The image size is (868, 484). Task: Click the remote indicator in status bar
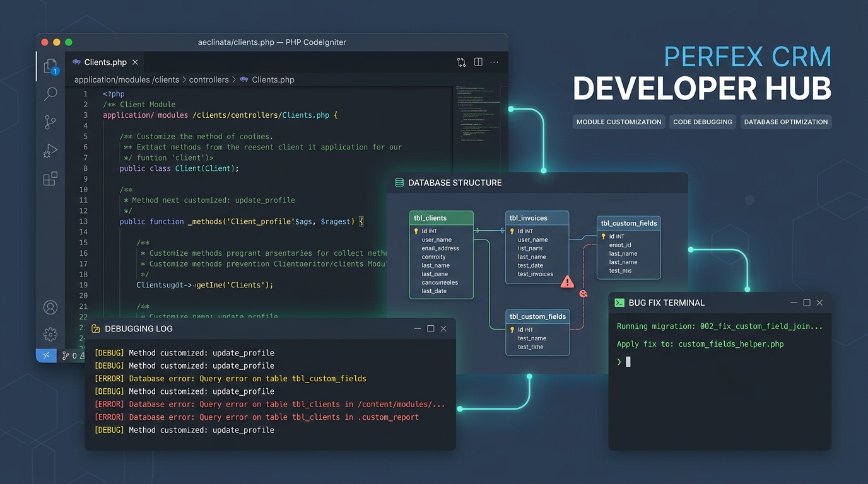pos(46,355)
